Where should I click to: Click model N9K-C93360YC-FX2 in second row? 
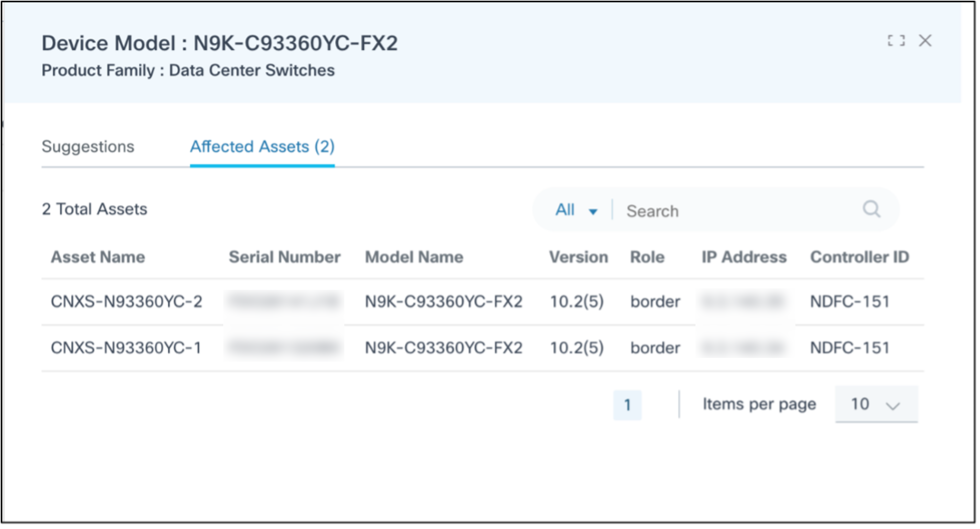click(x=444, y=348)
